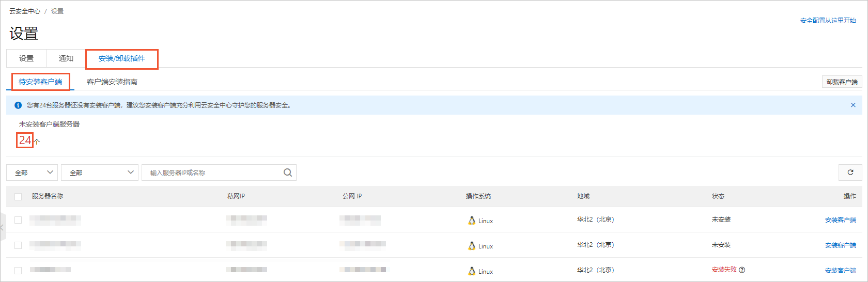Click the refresh icon button
This screenshot has width=868, height=282.
[x=850, y=173]
